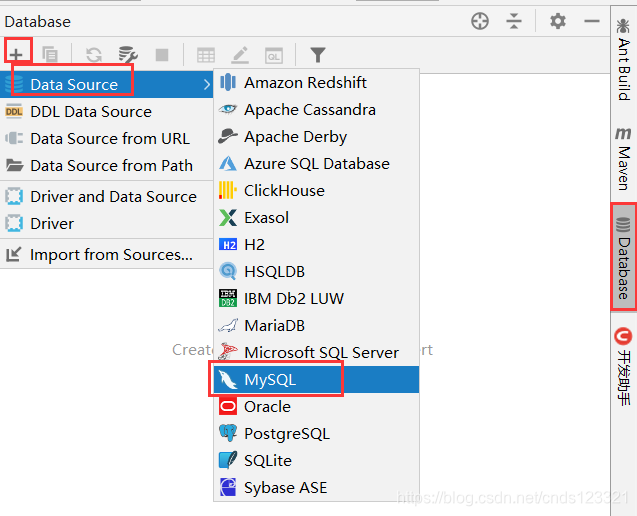Open the Maven side tab

click(x=624, y=159)
